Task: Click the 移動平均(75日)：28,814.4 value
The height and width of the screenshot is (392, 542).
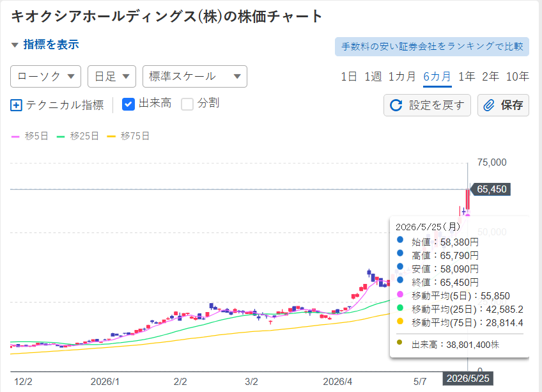Action: tap(467, 323)
